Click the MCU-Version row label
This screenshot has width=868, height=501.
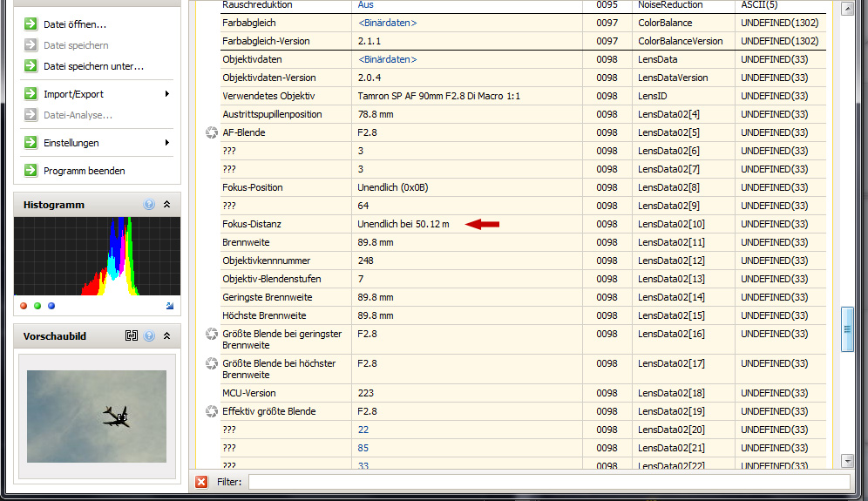coord(249,393)
